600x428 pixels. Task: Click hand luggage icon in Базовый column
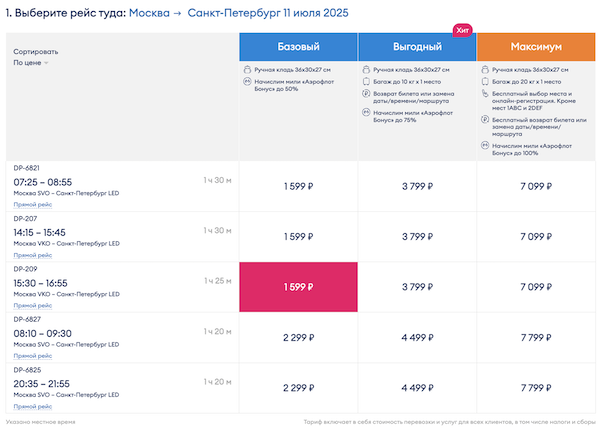coord(247,70)
